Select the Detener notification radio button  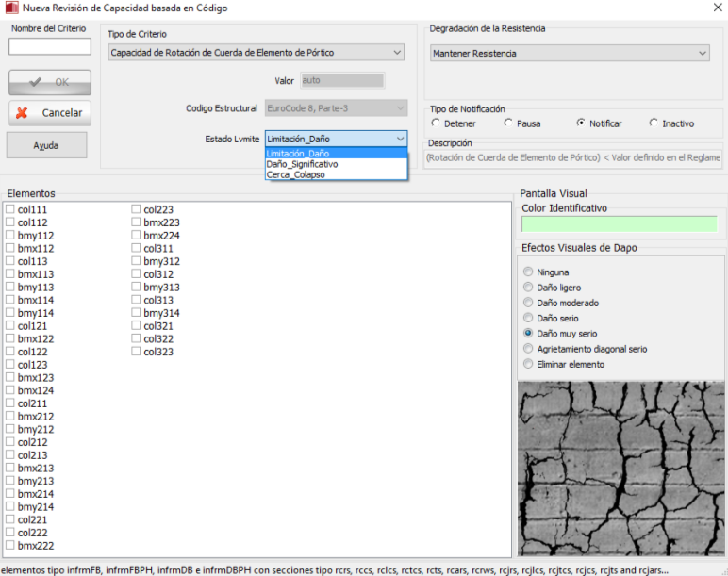tap(436, 123)
